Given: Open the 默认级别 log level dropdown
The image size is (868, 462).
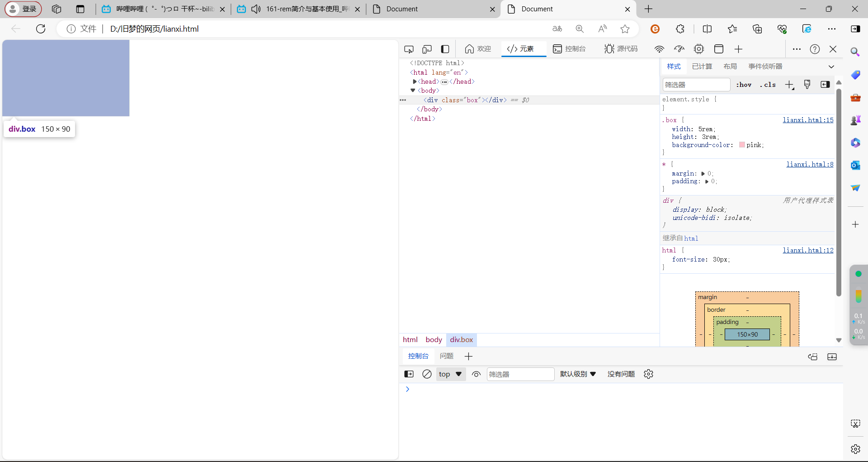Looking at the screenshot, I should [x=578, y=374].
